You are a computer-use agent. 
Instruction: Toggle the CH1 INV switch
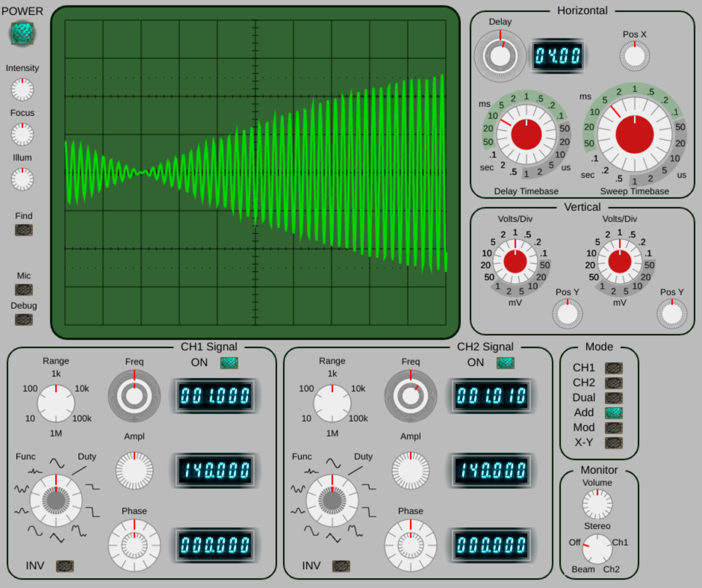[x=65, y=566]
